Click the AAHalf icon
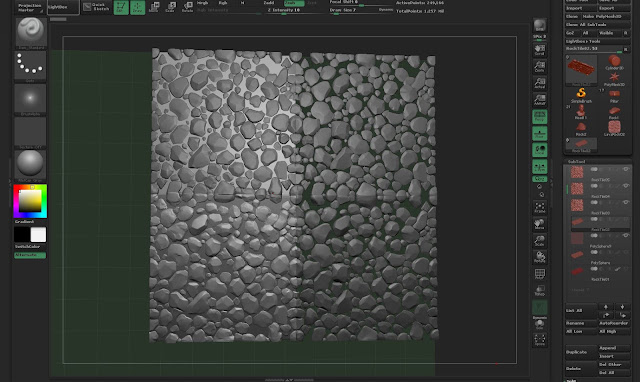 coord(540,100)
